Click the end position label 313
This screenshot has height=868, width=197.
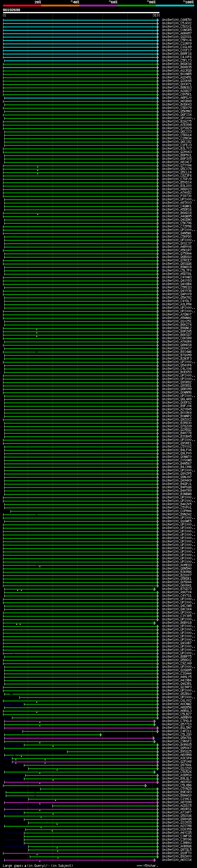pos(155,15)
